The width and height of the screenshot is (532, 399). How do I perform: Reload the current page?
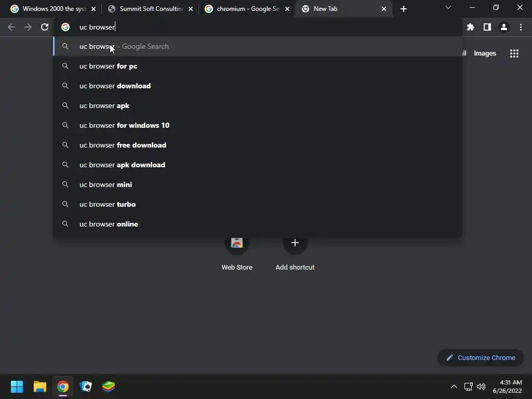click(x=45, y=27)
